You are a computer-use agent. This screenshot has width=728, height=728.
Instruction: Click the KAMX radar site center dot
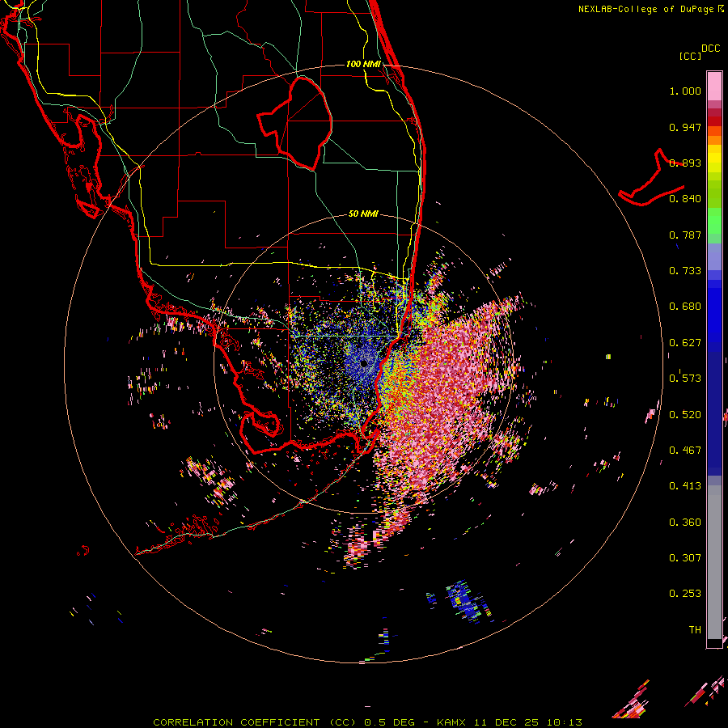tap(364, 363)
